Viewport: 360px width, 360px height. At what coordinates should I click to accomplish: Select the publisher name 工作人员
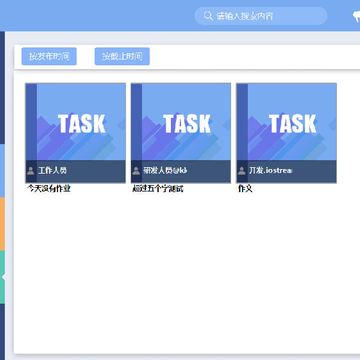(52, 171)
